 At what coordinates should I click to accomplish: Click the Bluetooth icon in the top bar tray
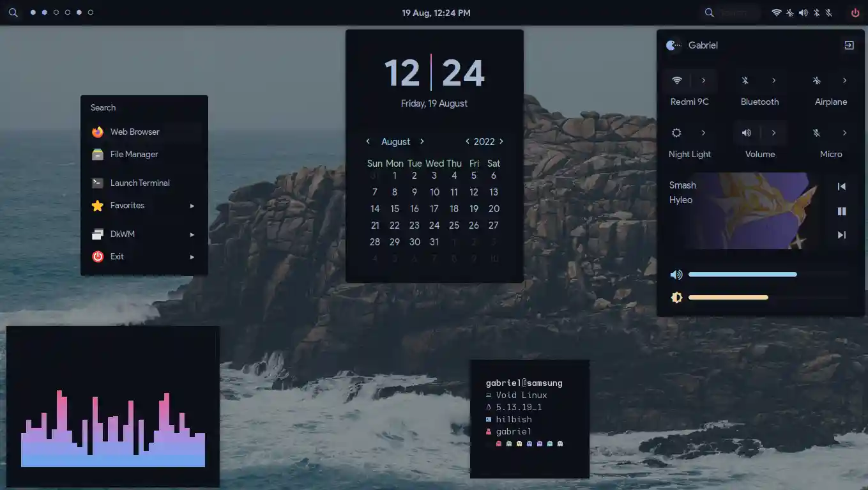coord(816,13)
